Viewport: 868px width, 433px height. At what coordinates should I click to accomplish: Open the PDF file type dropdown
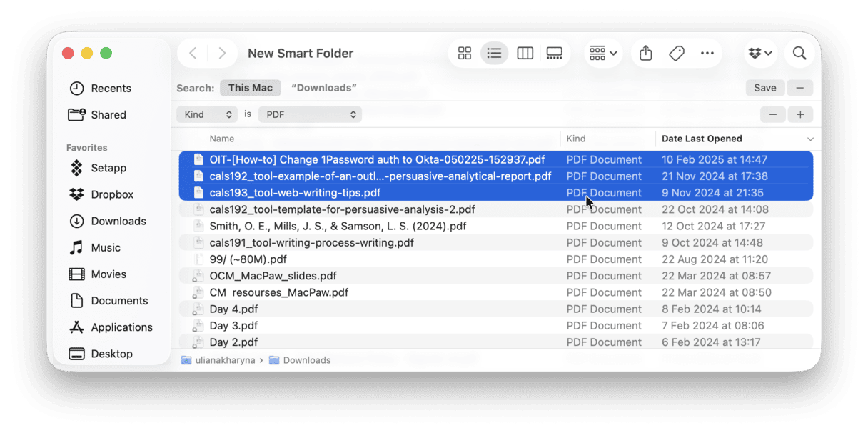[310, 114]
